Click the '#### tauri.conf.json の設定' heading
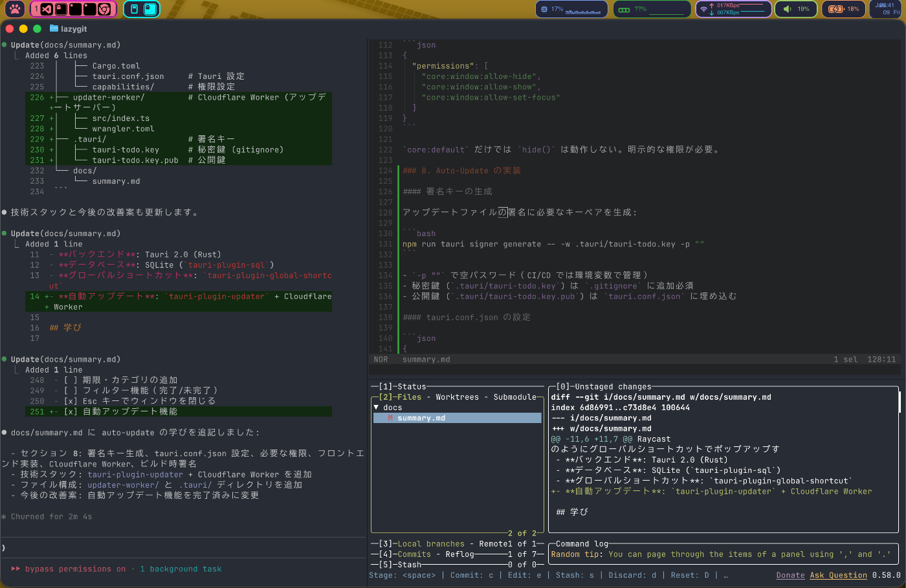The height and width of the screenshot is (588, 906). click(x=467, y=317)
